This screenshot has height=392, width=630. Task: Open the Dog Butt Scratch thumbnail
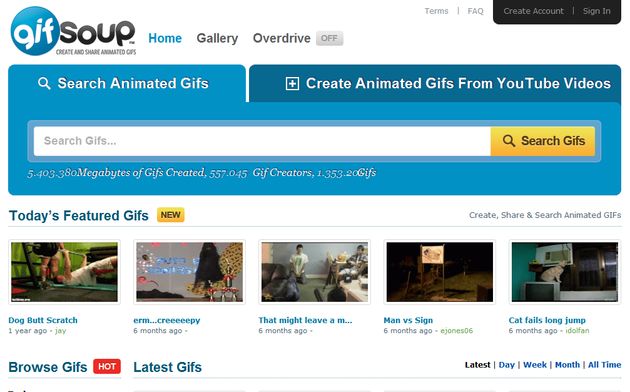(x=64, y=272)
